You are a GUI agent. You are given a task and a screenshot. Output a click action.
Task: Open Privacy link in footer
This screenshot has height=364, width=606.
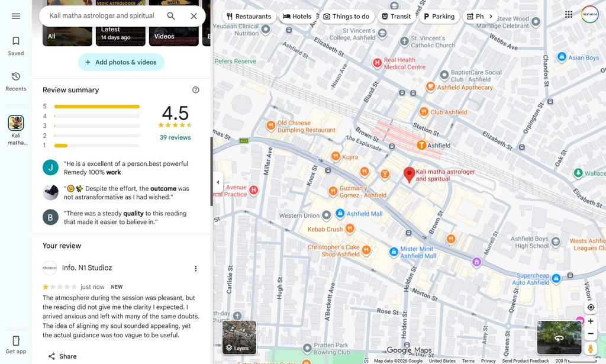coord(488,361)
